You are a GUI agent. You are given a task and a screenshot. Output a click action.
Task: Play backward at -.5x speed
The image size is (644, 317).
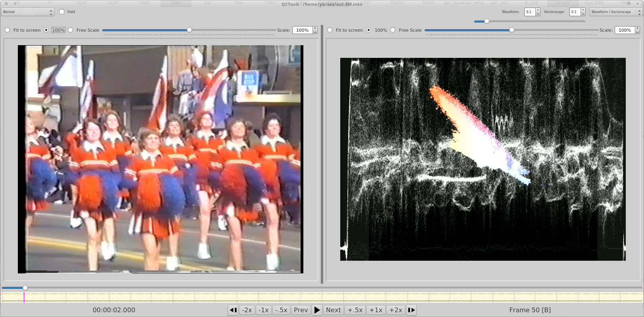click(281, 310)
